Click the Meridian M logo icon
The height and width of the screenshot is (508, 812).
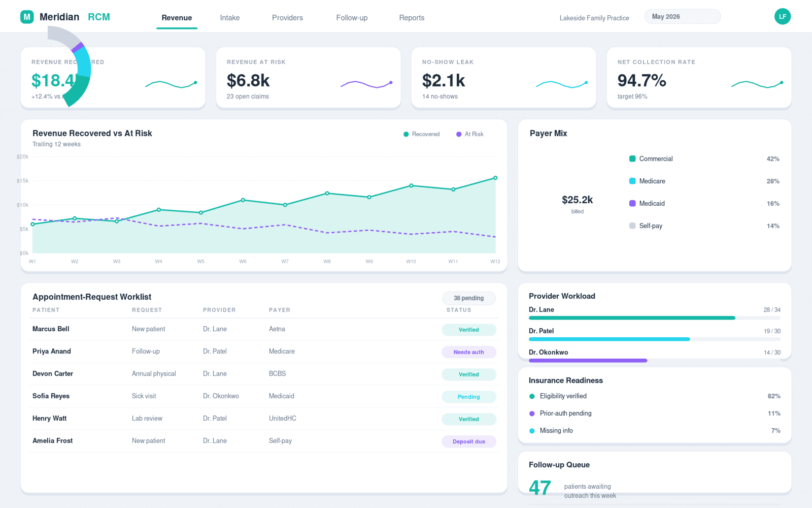click(x=27, y=17)
